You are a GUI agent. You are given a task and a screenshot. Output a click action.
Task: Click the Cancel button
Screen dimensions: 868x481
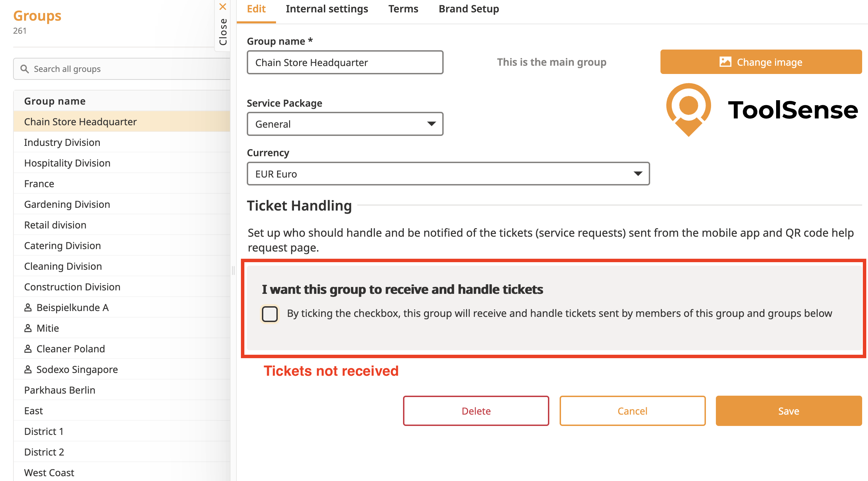coord(632,411)
